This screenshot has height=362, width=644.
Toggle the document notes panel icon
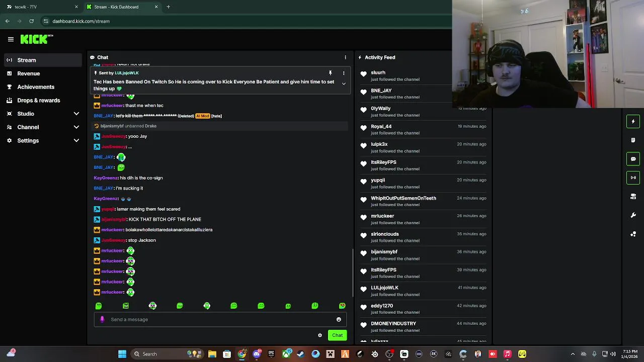point(633,140)
